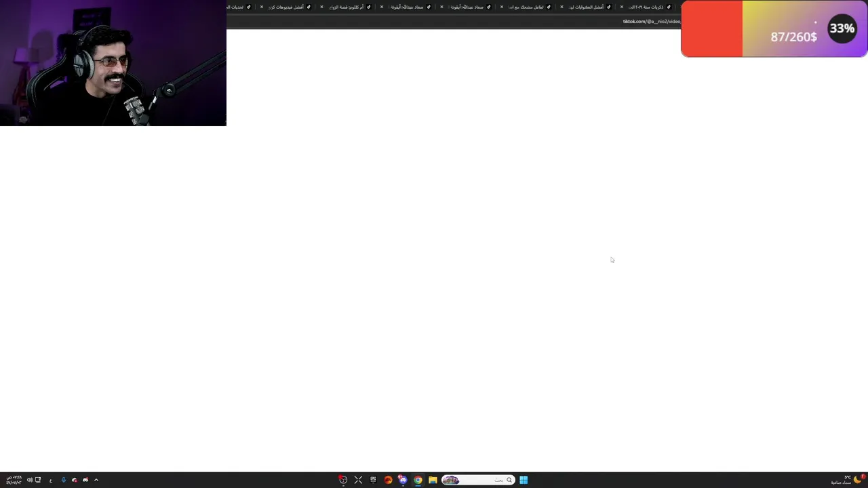Open the clock and date panel
The height and width of the screenshot is (488, 868).
coord(14,480)
